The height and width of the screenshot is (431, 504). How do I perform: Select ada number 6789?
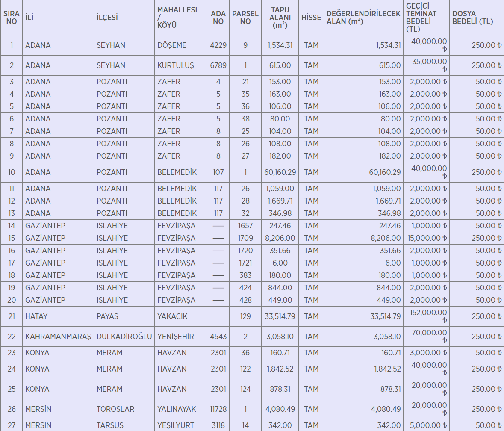218,65
